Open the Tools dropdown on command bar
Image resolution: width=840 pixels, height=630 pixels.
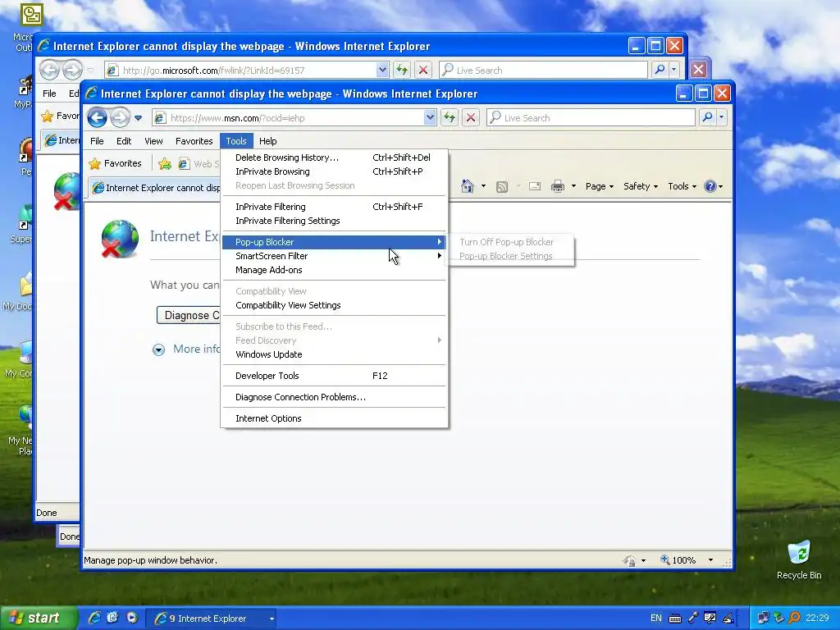click(x=682, y=186)
